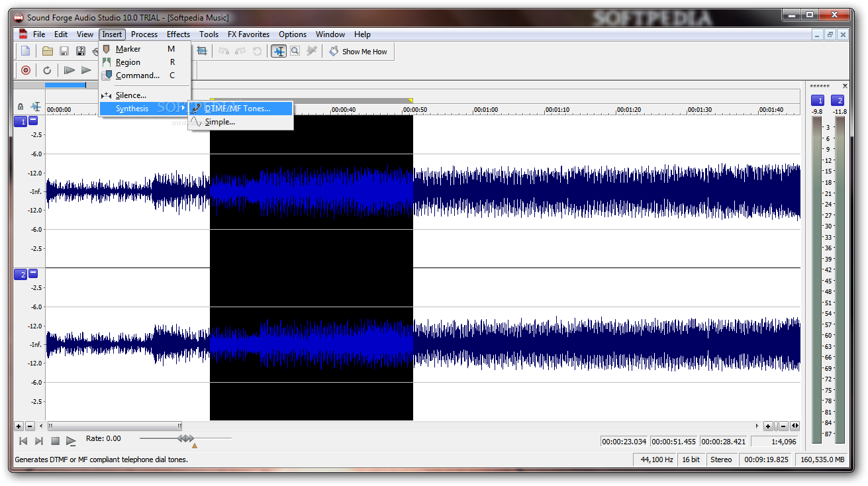This screenshot has height=486, width=868.
Task: Click the Sound Forge document icon in menu bar
Action: (23, 34)
